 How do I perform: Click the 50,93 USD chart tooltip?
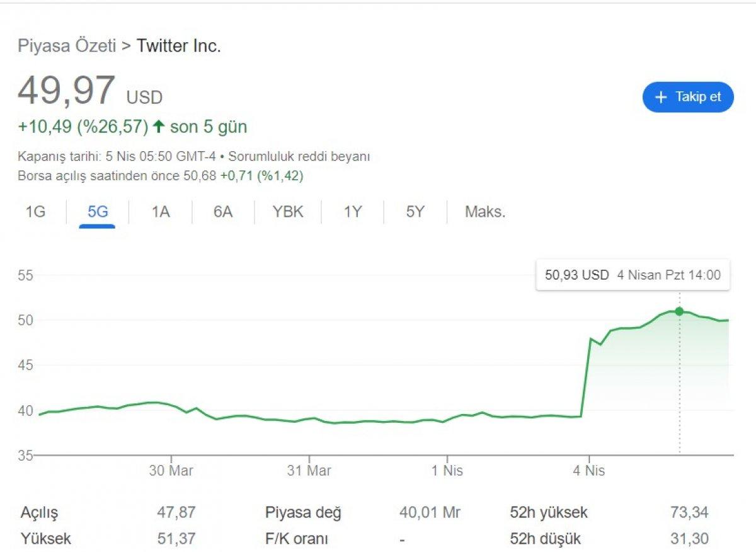[633, 275]
